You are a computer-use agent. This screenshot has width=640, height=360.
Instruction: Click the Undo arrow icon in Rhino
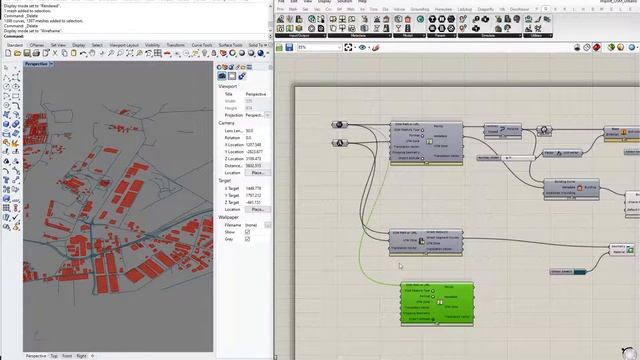click(x=83, y=53)
